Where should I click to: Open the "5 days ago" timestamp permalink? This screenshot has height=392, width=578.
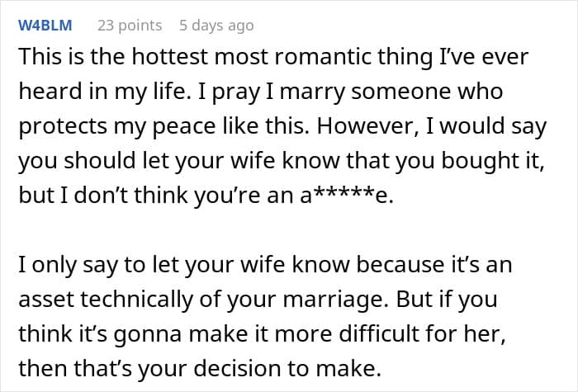pos(216,26)
